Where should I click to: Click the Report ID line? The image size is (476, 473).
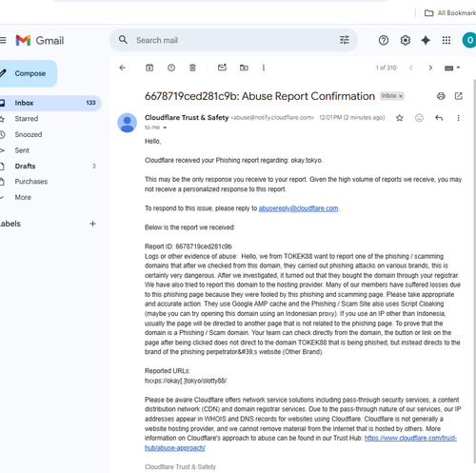click(x=188, y=246)
